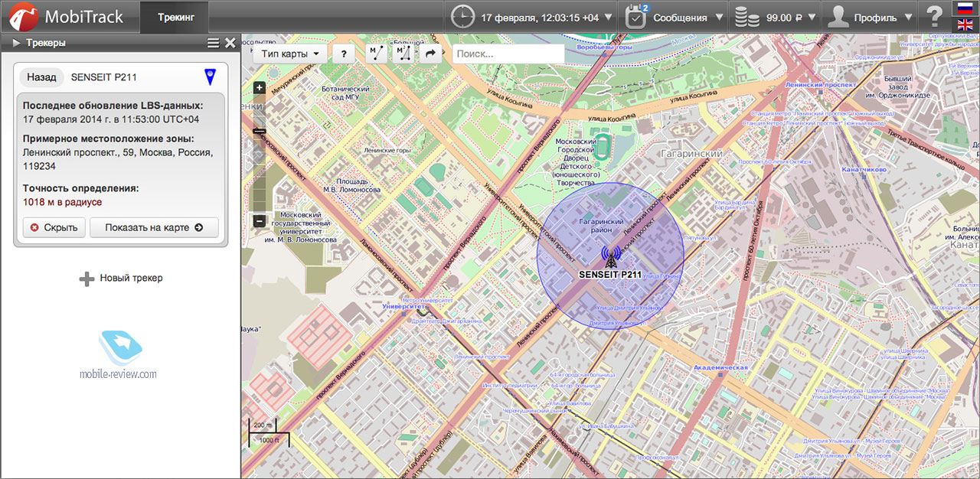The height and width of the screenshot is (479, 980).
Task: Click the Воробьёвы горы label
Action: (x=604, y=47)
